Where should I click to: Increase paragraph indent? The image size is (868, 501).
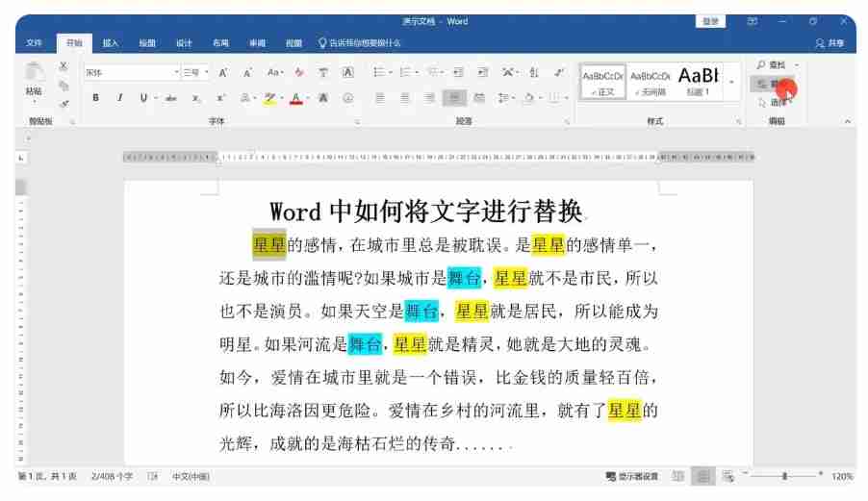[483, 72]
